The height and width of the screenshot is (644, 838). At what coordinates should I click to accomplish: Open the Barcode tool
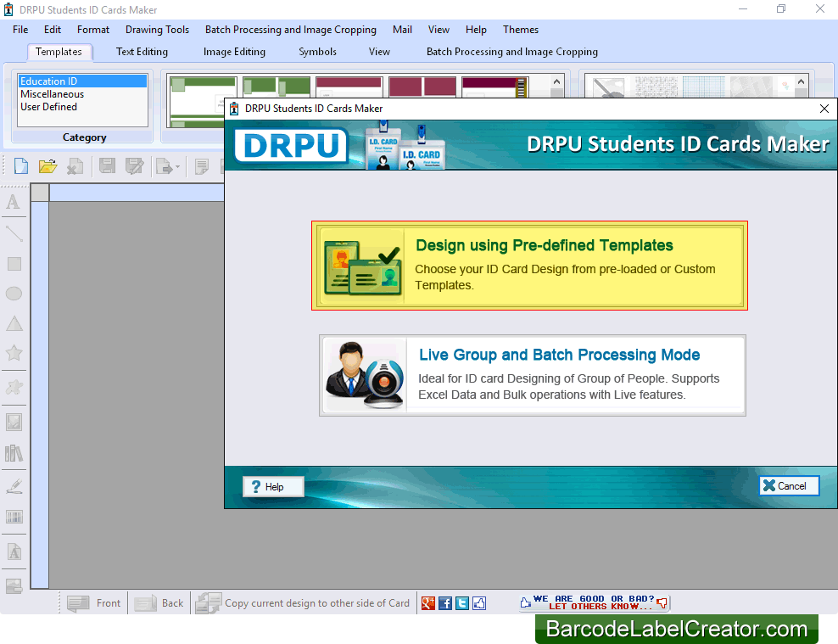14,518
